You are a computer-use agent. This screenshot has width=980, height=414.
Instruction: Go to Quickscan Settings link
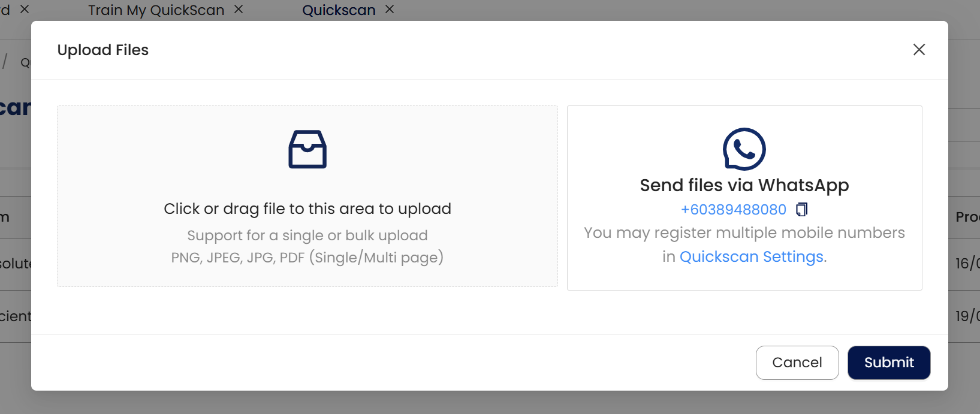[x=751, y=256]
